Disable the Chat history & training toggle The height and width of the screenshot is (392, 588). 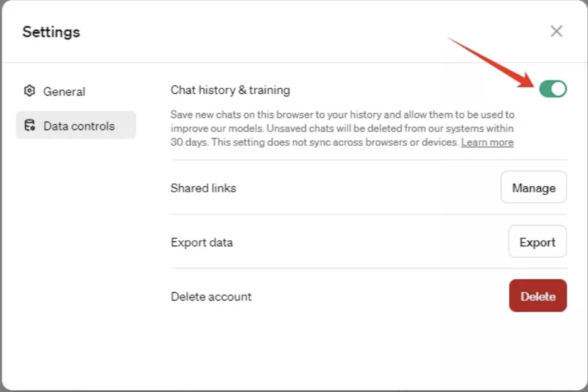coord(552,89)
